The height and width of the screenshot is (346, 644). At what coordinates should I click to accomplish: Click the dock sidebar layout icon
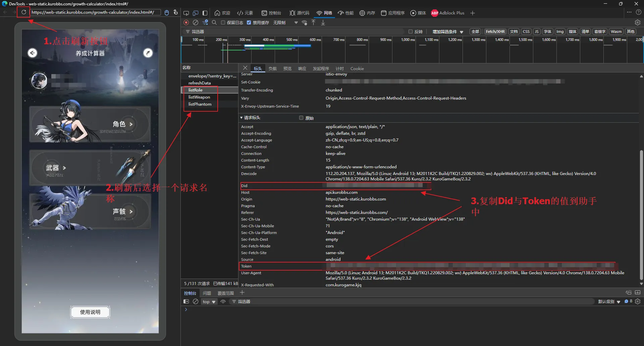205,13
